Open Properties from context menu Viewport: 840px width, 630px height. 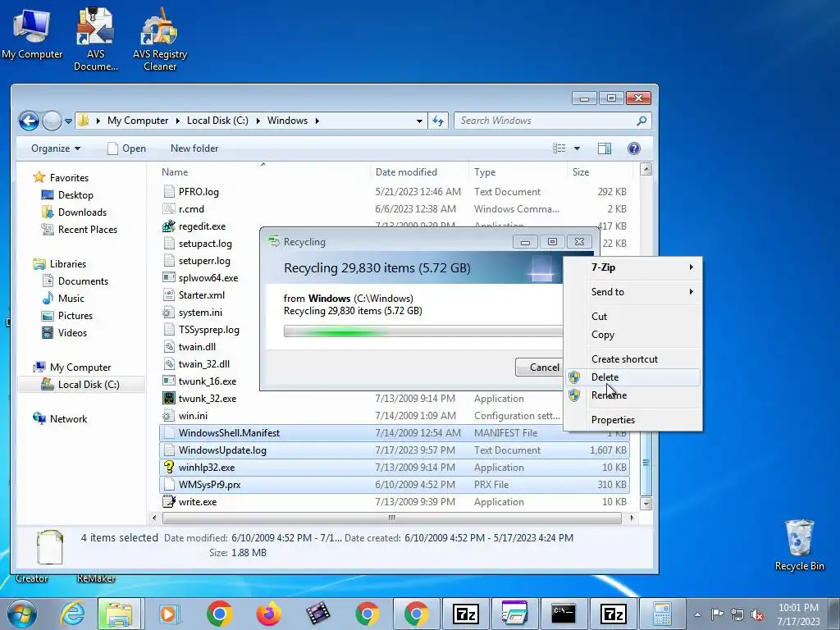click(x=632, y=420)
